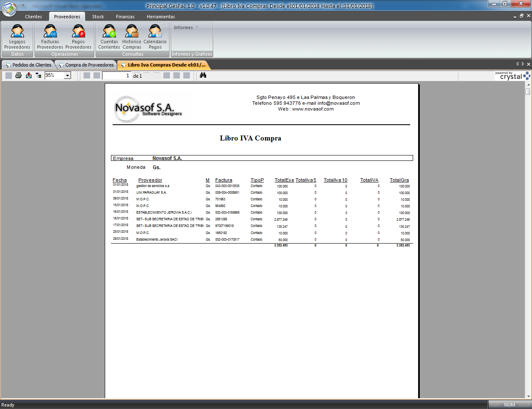Click the TipoP column header
The image size is (532, 409).
(257, 180)
